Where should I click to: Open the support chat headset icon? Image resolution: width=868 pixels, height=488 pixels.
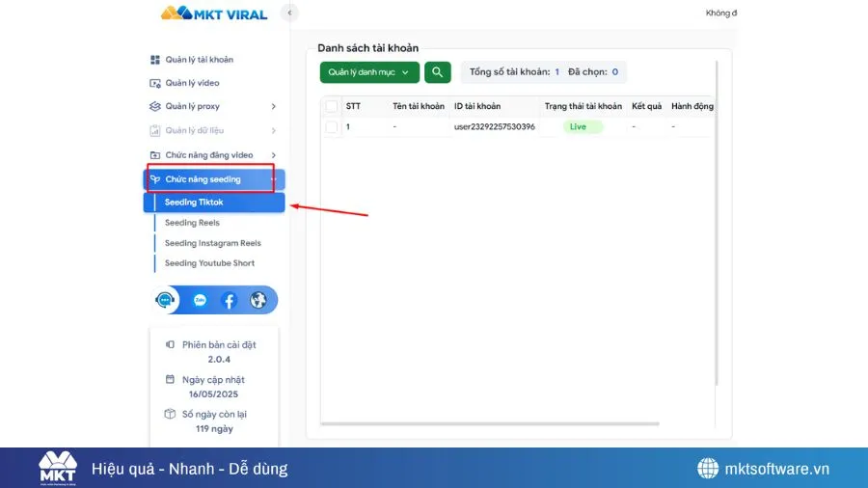165,300
